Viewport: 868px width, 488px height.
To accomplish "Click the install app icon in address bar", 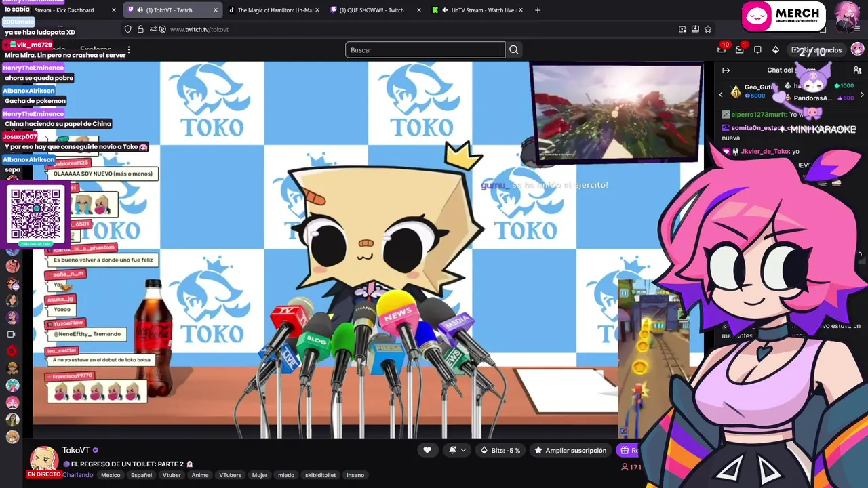I will pyautogui.click(x=695, y=29).
